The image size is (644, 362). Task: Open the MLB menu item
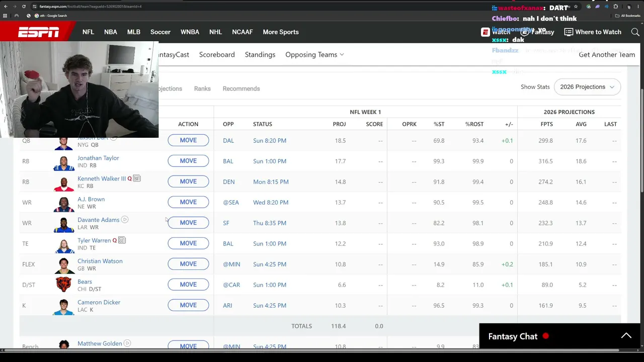[134, 32]
